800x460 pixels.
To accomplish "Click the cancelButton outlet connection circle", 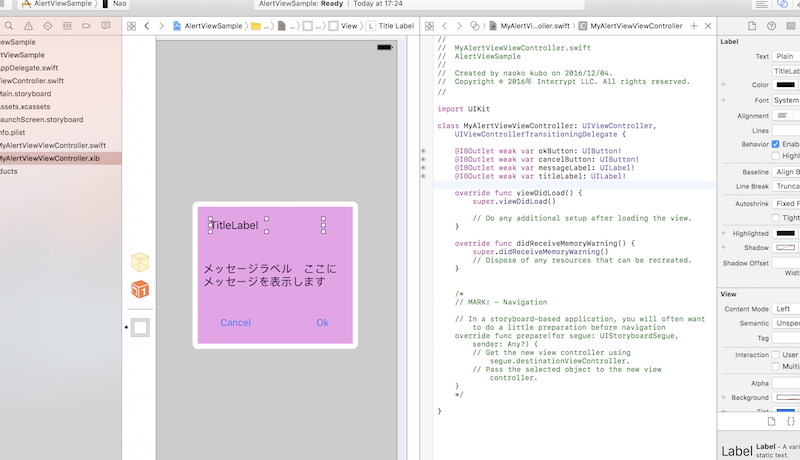I will pyautogui.click(x=423, y=159).
